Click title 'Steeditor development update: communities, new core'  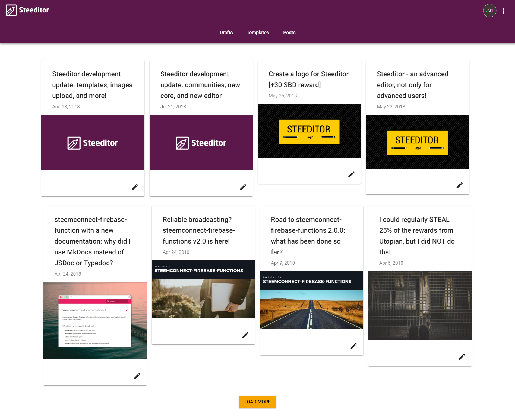coord(200,85)
